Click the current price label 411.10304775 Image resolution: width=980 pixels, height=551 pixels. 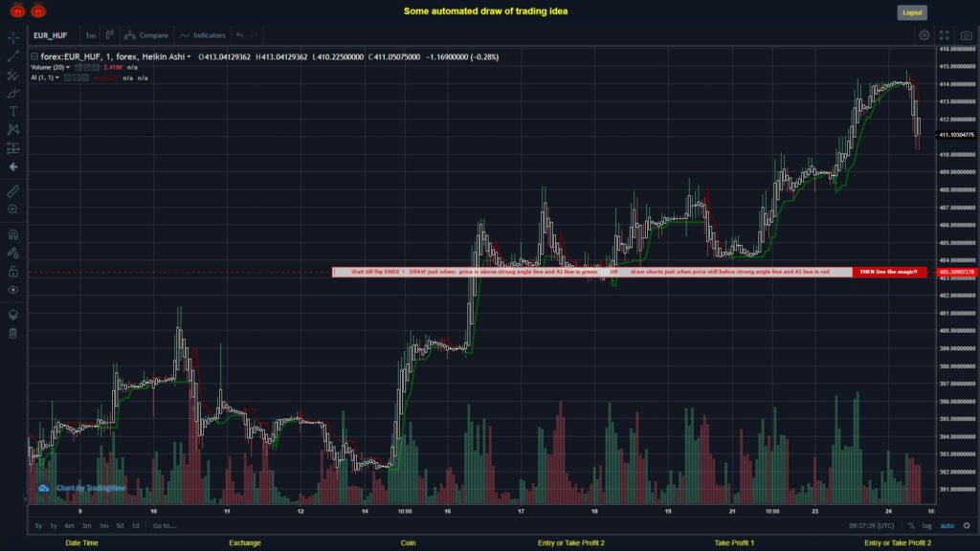[956, 135]
